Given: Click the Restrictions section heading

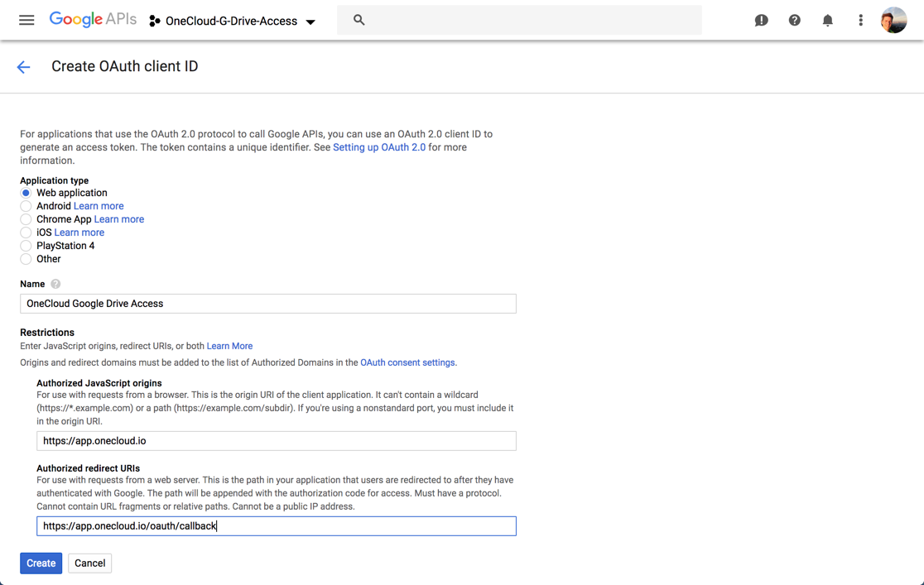Looking at the screenshot, I should click(x=47, y=333).
